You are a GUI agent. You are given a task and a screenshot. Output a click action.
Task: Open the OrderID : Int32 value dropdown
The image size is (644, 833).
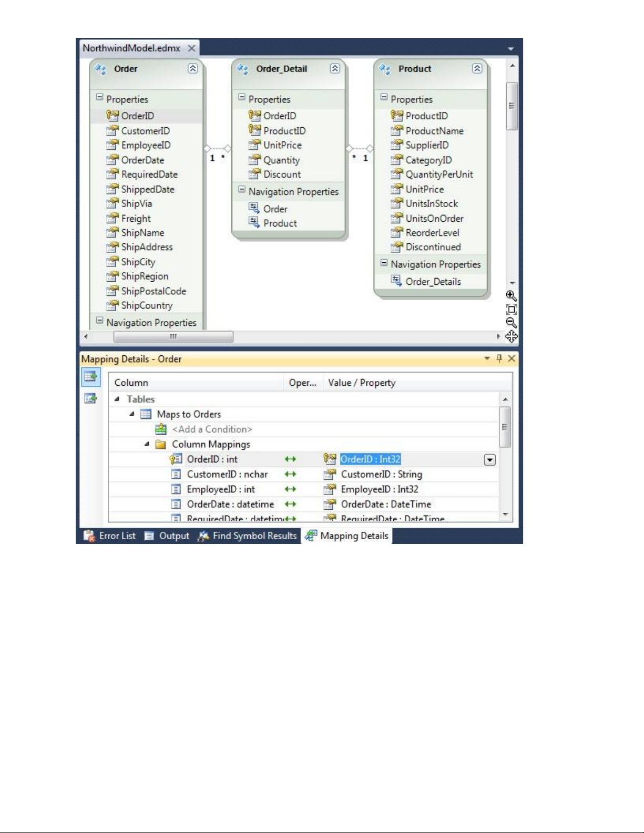[489, 460]
